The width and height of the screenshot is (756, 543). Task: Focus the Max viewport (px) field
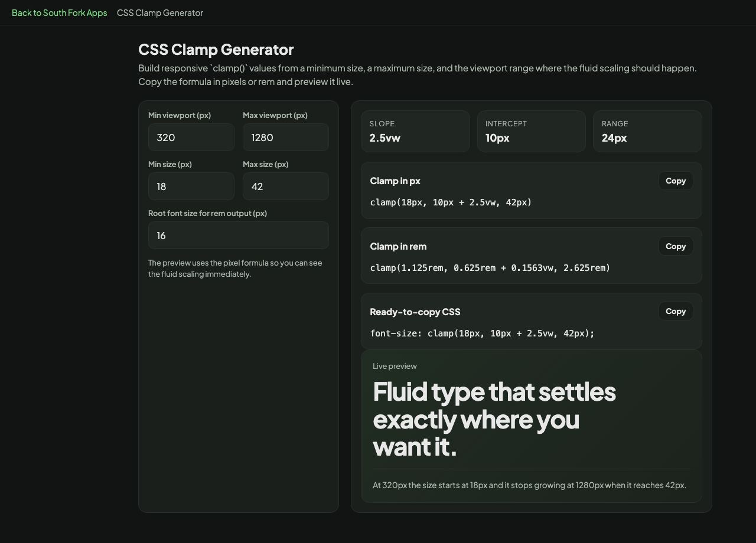point(286,138)
